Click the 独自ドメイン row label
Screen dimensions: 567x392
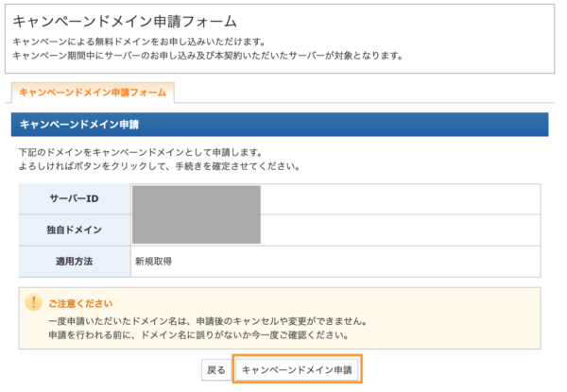pos(75,230)
